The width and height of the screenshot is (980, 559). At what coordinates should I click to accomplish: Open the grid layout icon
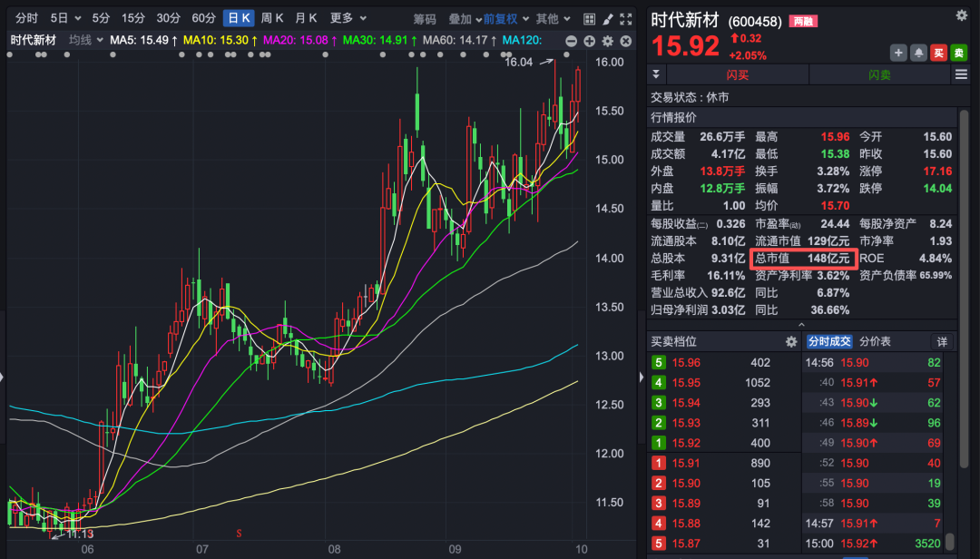point(590,18)
